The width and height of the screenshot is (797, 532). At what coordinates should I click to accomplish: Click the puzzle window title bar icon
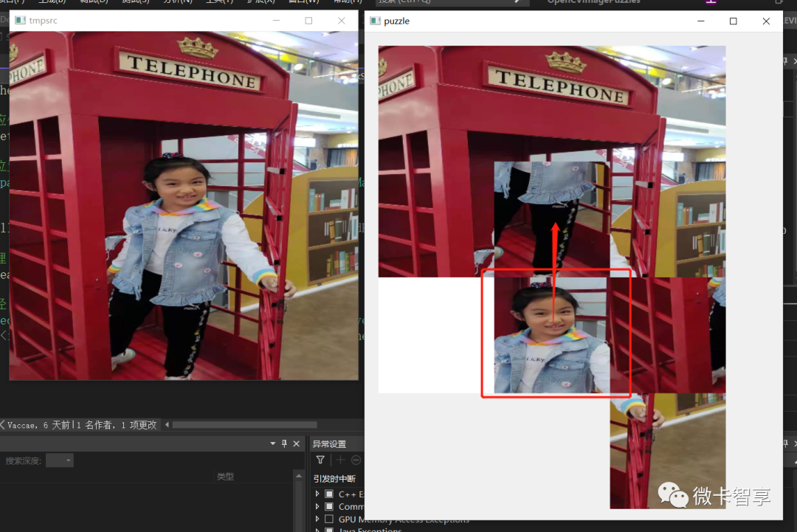376,21
